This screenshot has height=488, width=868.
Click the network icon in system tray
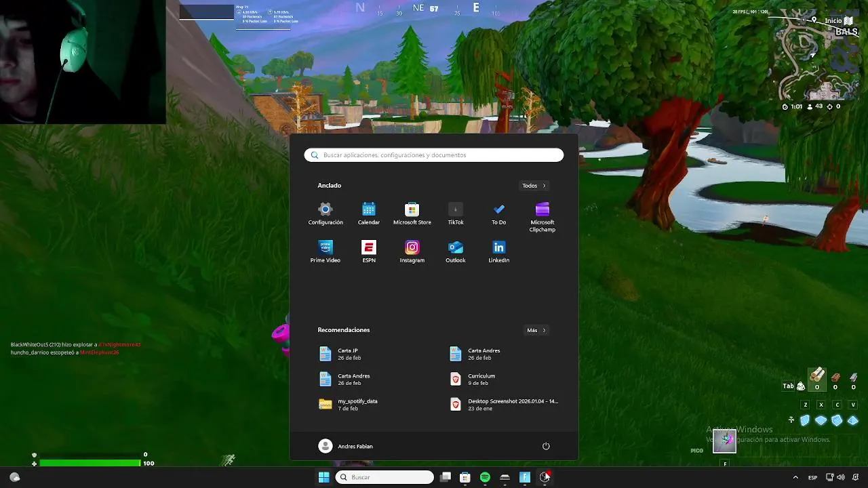coord(830,477)
